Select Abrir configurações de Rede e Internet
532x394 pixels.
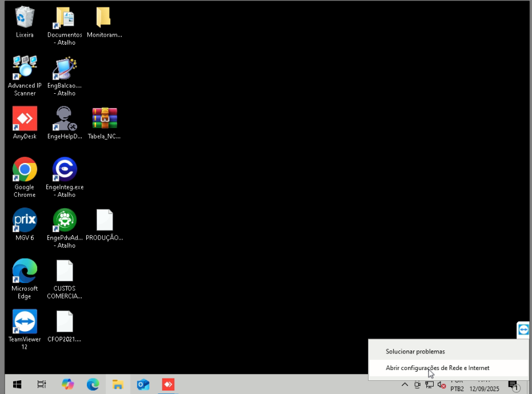click(437, 368)
